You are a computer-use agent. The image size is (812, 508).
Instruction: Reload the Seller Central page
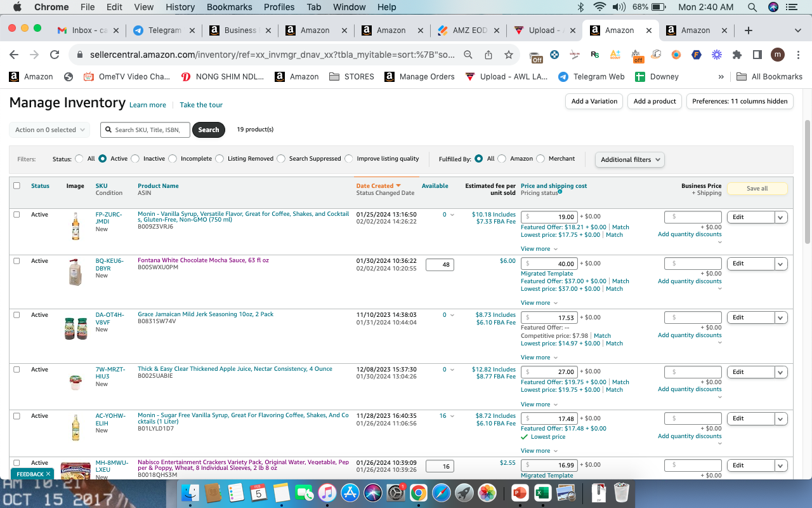[55, 55]
